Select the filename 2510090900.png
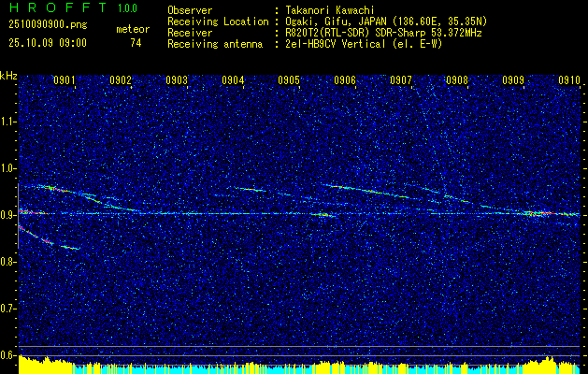Viewport: 588px width, 374px height. (48, 25)
